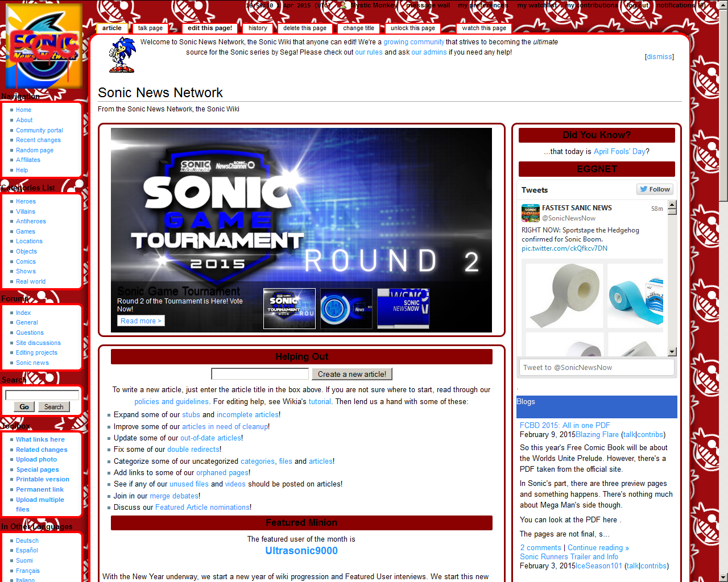This screenshot has width=728, height=582.
Task: Select the Sonic Game Tournament slider thumbnail
Action: click(289, 309)
